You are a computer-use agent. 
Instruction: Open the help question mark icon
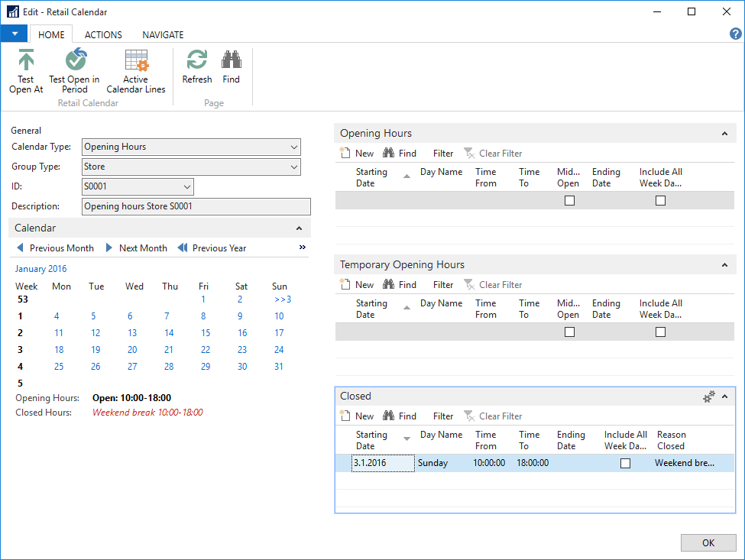coord(736,34)
